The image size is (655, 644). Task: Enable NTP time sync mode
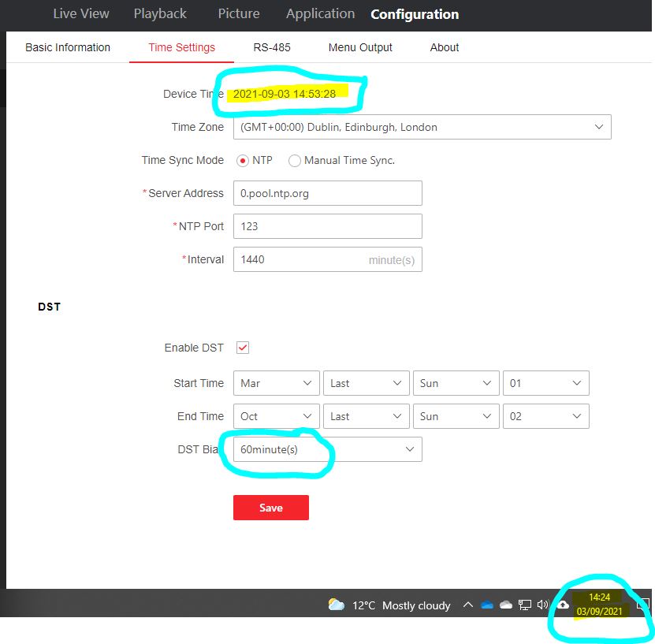coord(244,160)
